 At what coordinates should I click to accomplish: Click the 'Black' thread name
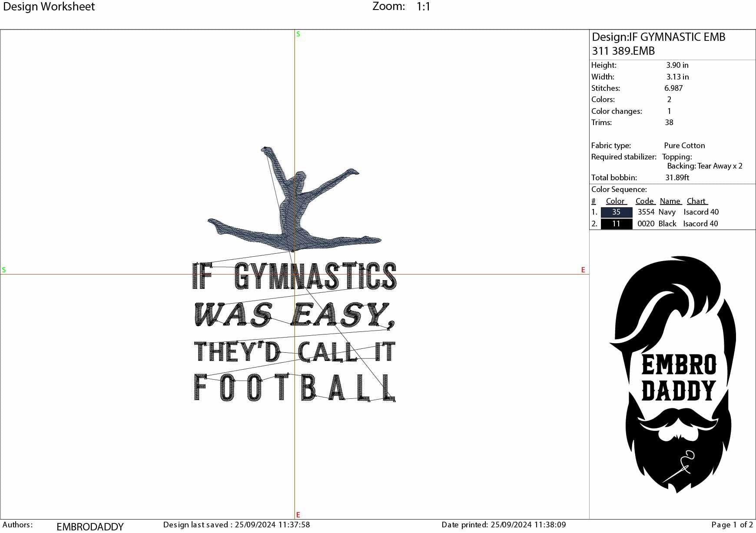667,224
